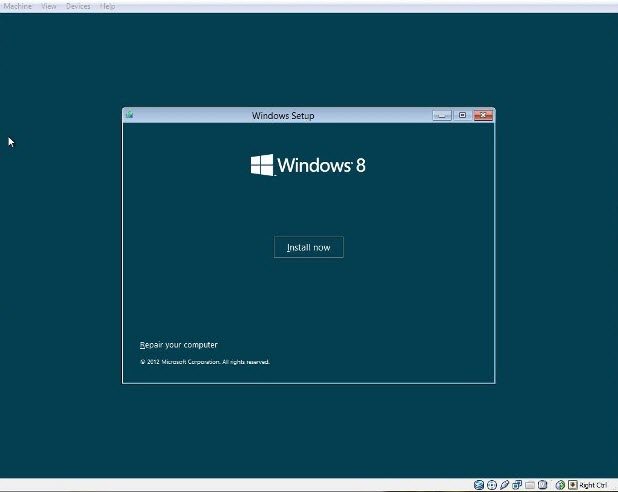Click the Windows Setup title text
Viewport: 618px width, 492px height.
(283, 116)
